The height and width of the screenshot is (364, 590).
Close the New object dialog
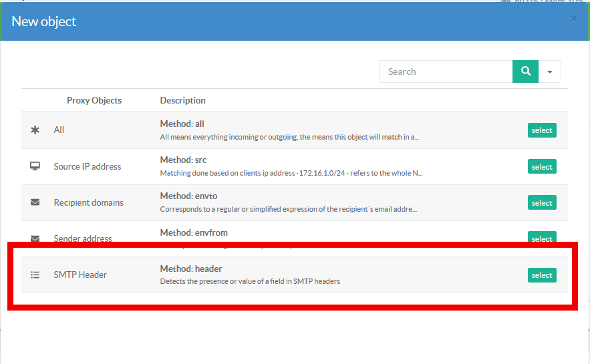click(x=573, y=19)
